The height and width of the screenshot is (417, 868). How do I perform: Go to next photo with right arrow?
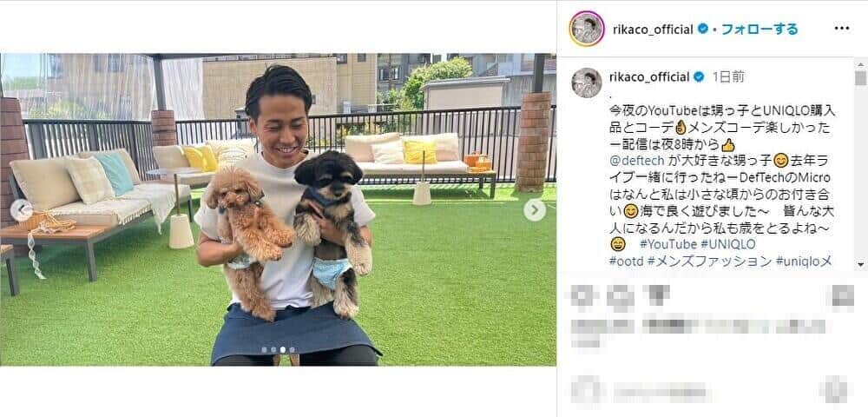(x=534, y=210)
